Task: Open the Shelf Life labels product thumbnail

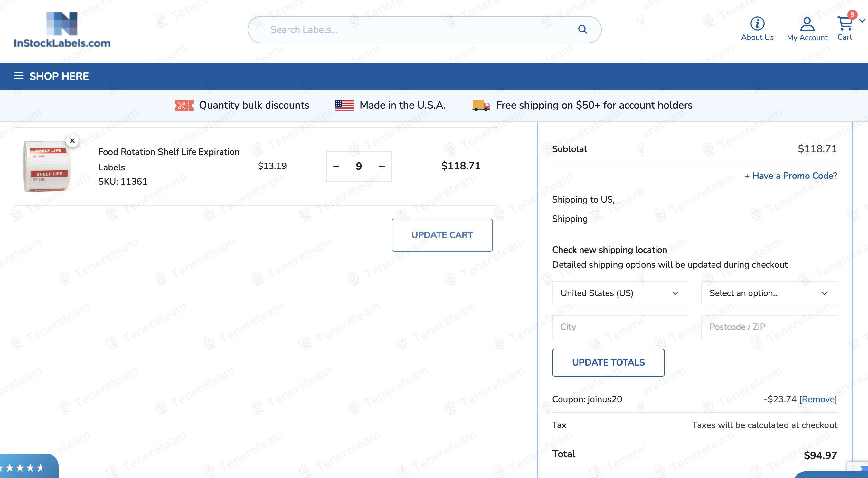Action: pos(46,166)
